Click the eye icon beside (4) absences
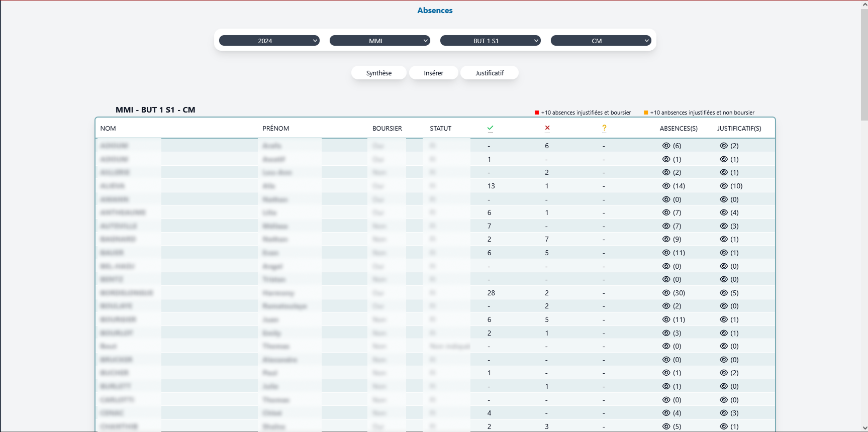This screenshot has height=432, width=868. click(x=666, y=413)
